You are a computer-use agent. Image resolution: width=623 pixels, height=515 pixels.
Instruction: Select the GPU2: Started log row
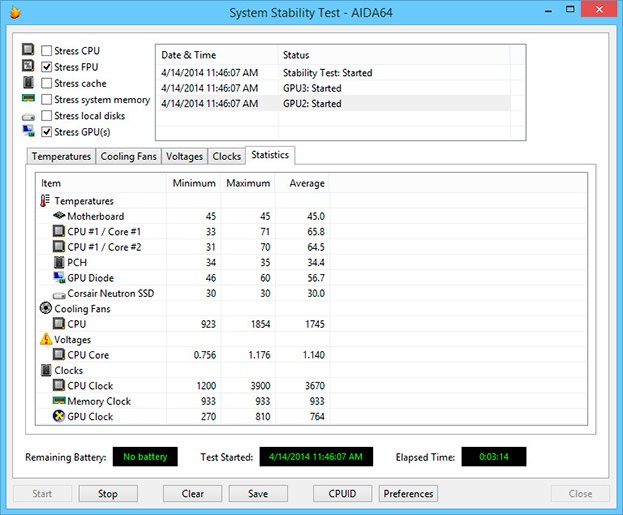335,104
